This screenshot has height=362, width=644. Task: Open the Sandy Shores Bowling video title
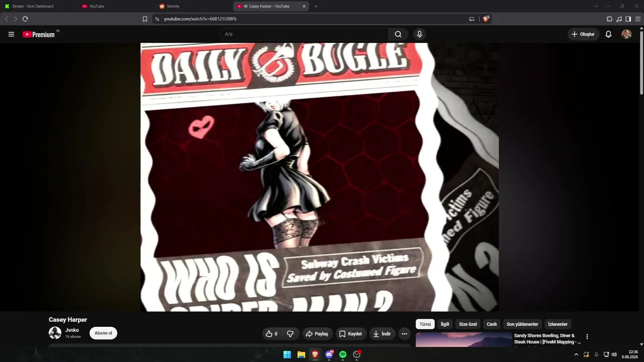[x=547, y=339]
